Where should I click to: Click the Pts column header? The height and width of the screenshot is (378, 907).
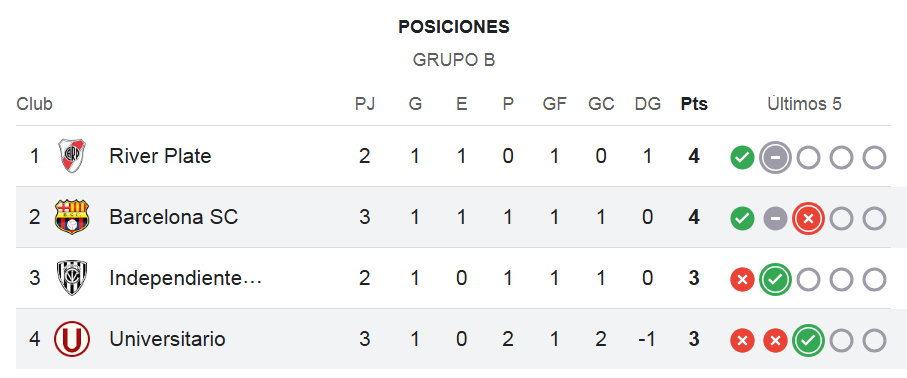coord(694,104)
